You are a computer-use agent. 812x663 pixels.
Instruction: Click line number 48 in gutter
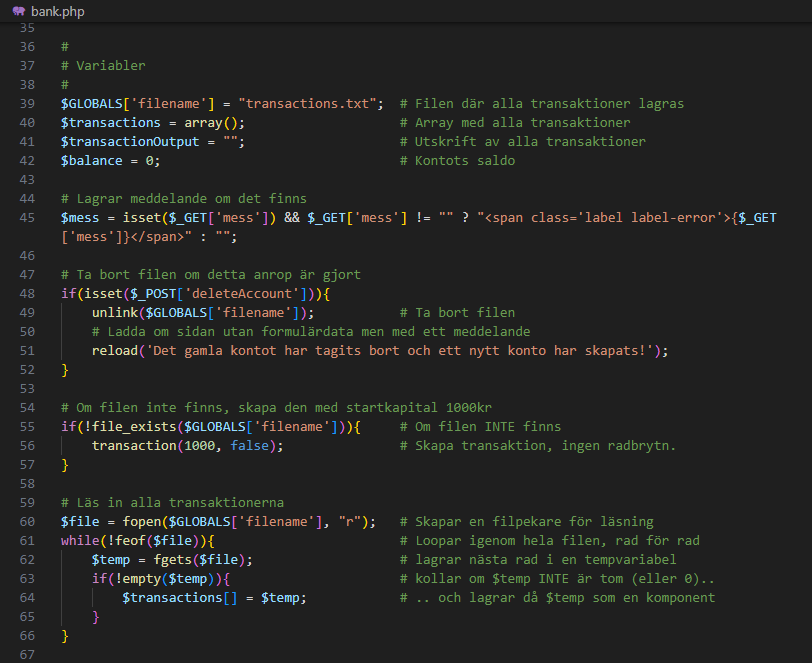coord(27,294)
